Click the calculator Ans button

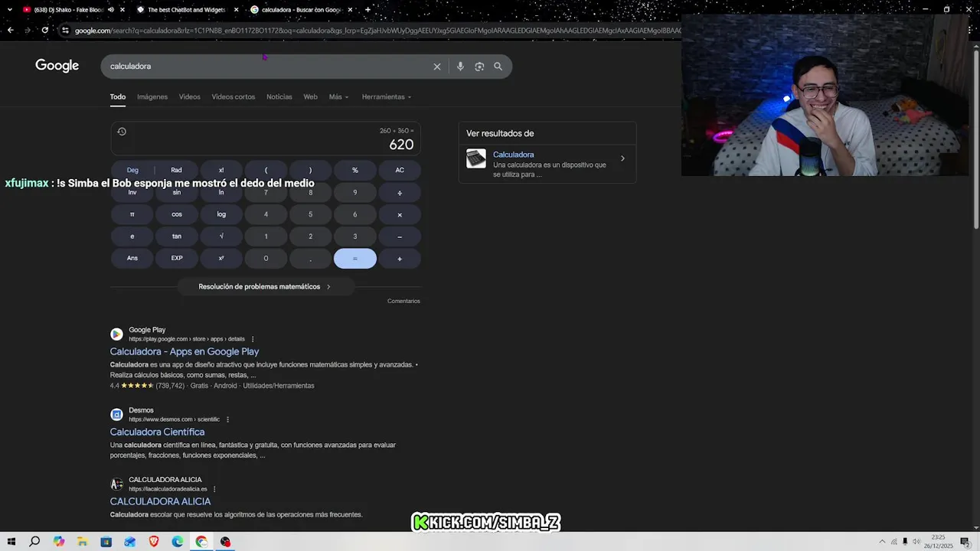[132, 259]
